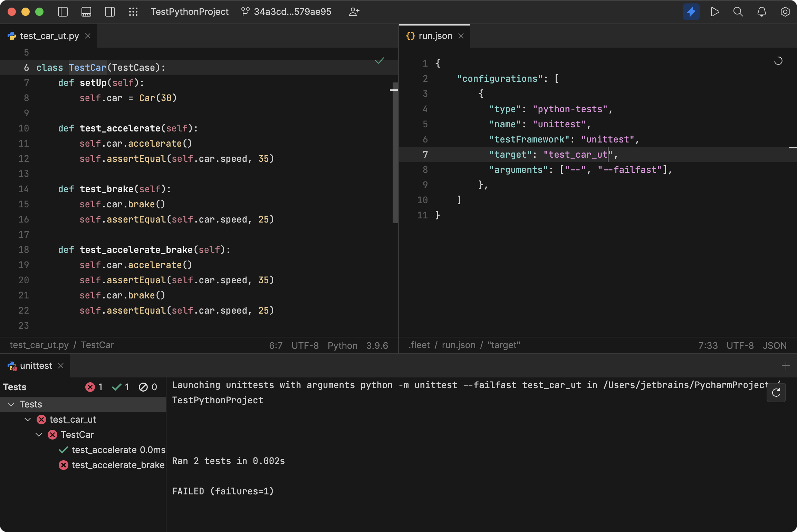Collapse the test_car_ut tree node
The width and height of the screenshot is (797, 532).
(28, 420)
